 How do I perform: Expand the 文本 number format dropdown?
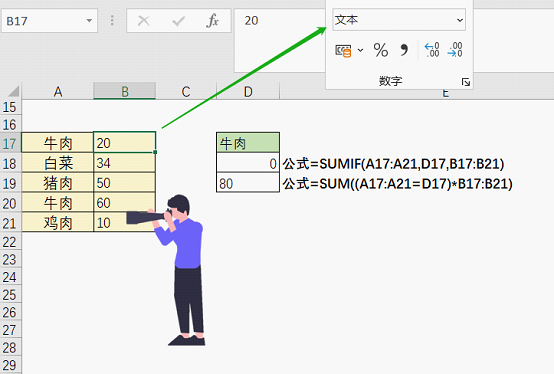coord(460,20)
